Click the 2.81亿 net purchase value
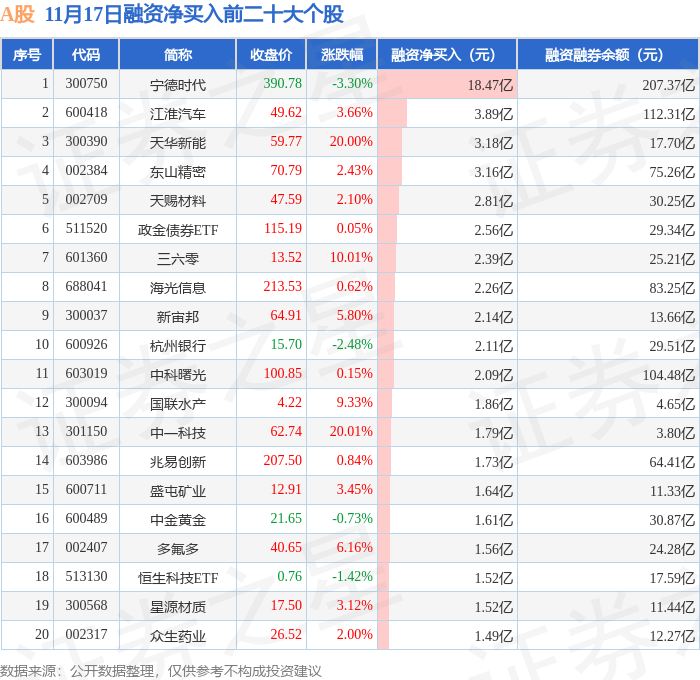The image size is (700, 680). [493, 201]
